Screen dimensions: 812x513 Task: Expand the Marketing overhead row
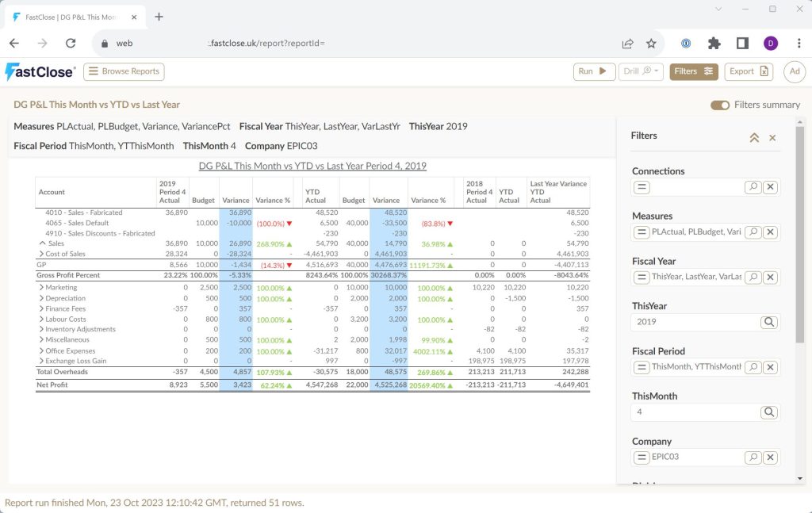click(41, 288)
